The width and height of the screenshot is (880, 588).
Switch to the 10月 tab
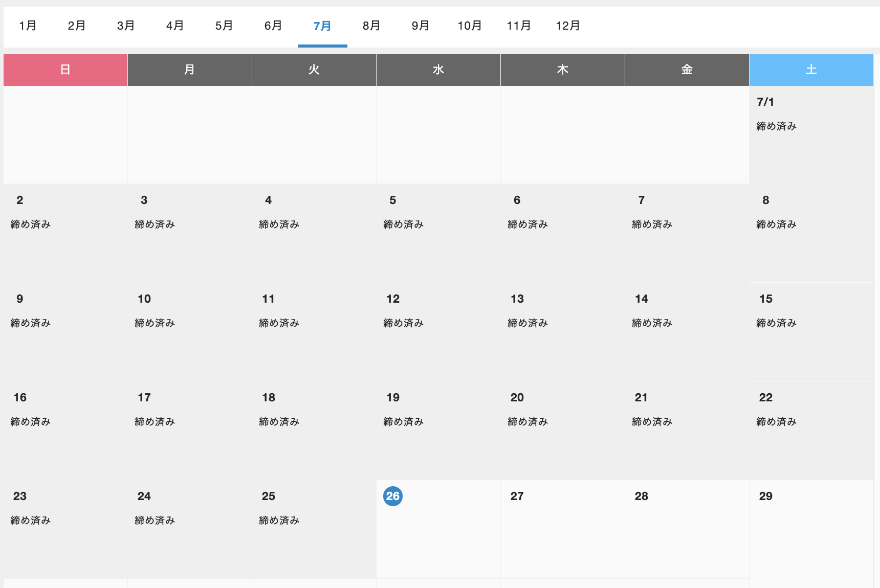(x=470, y=26)
